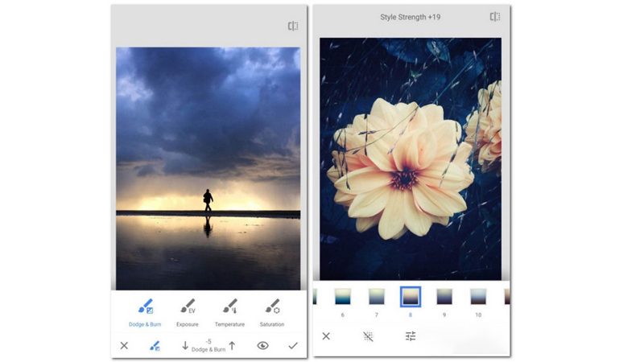Image resolution: width=644 pixels, height=362 pixels.
Task: Choose style thumbnail 6
Action: [343, 296]
